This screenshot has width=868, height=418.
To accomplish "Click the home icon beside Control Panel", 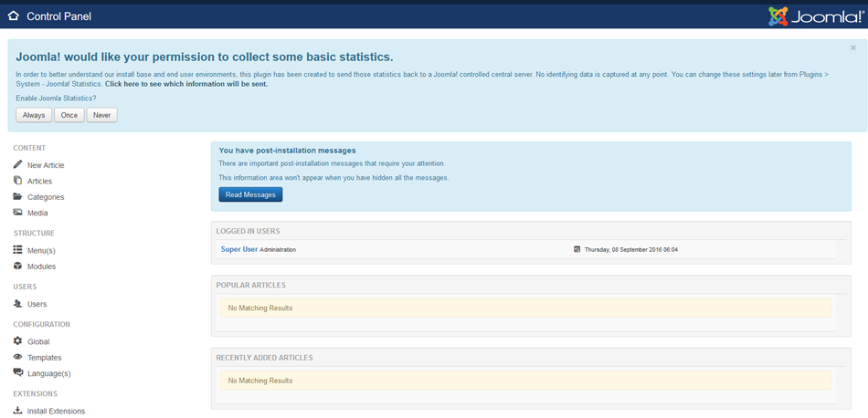I will [13, 16].
